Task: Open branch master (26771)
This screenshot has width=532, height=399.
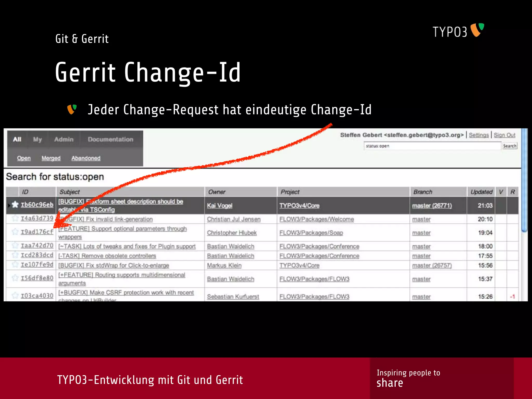Action: point(432,205)
